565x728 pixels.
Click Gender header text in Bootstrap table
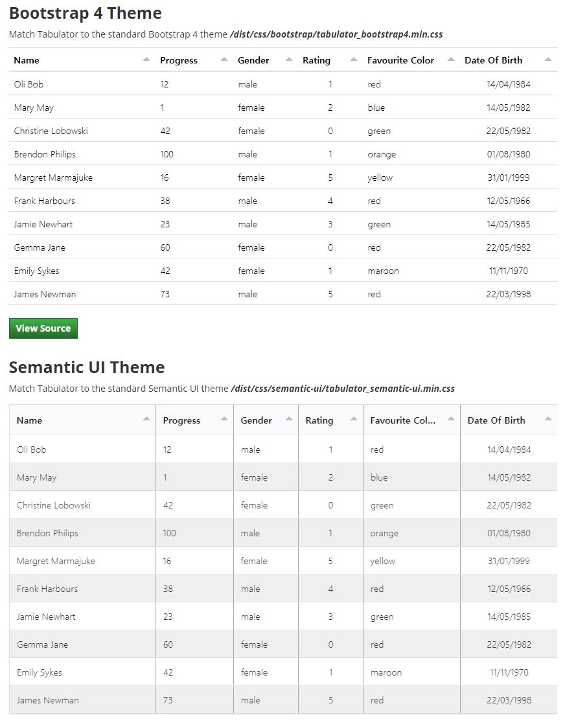[x=253, y=60]
